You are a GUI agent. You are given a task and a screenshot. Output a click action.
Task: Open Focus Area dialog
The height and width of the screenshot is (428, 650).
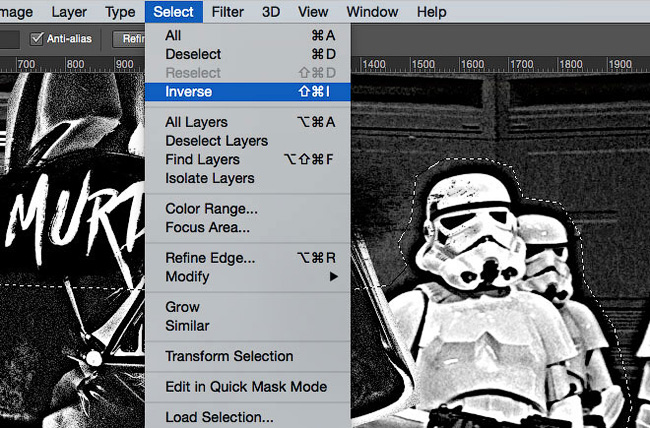click(x=248, y=227)
